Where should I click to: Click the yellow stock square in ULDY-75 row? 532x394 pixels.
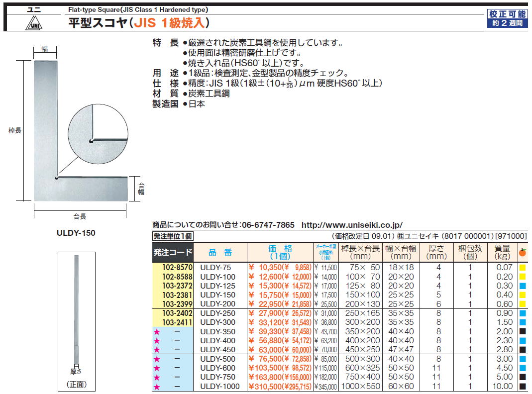523,268
